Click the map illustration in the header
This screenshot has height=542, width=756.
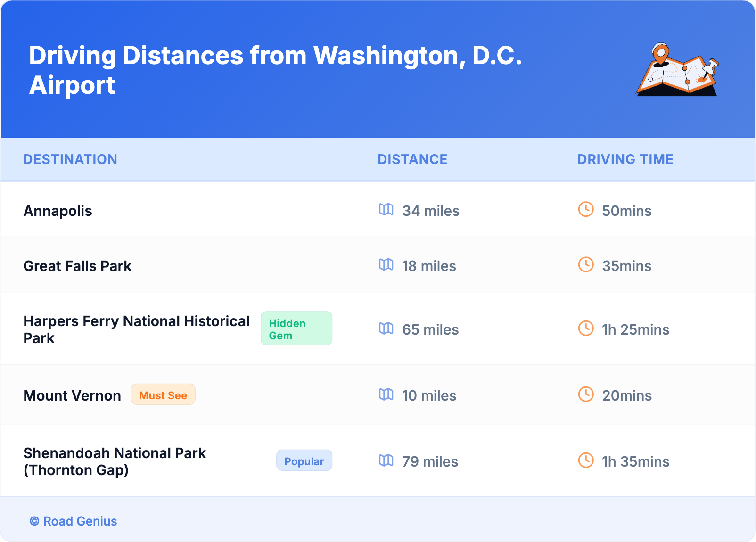click(x=677, y=70)
